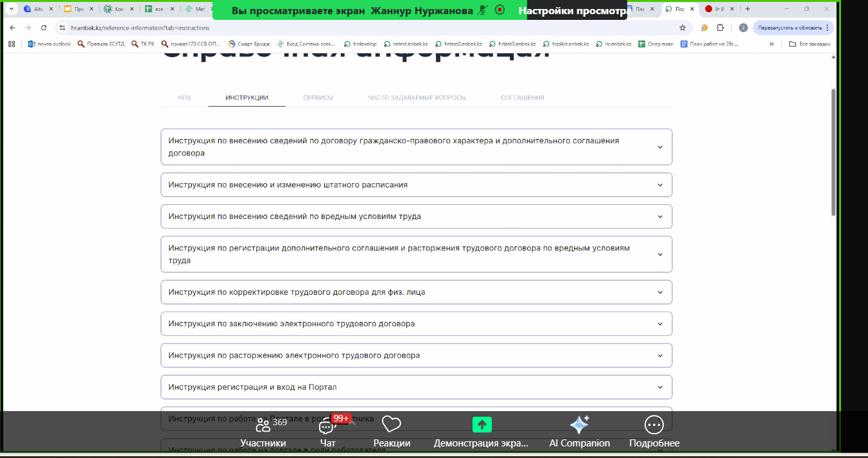The image size is (868, 458).
Task: Open the browser extensions puzzle icon
Action: [720, 28]
